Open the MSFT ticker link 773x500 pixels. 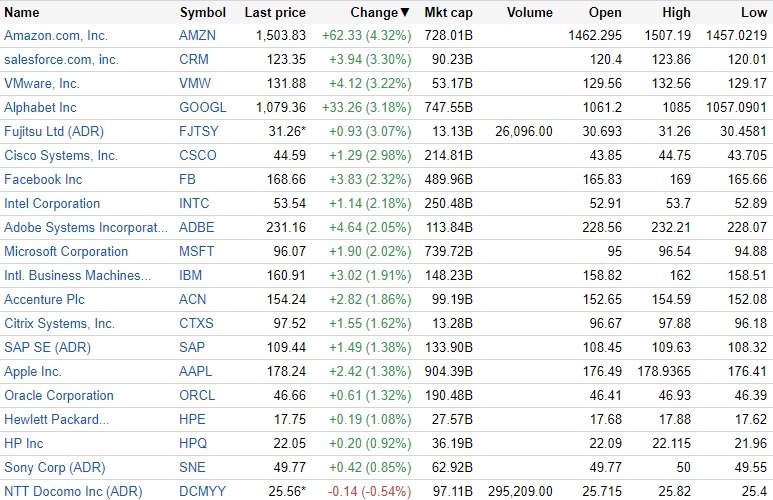[x=197, y=251]
